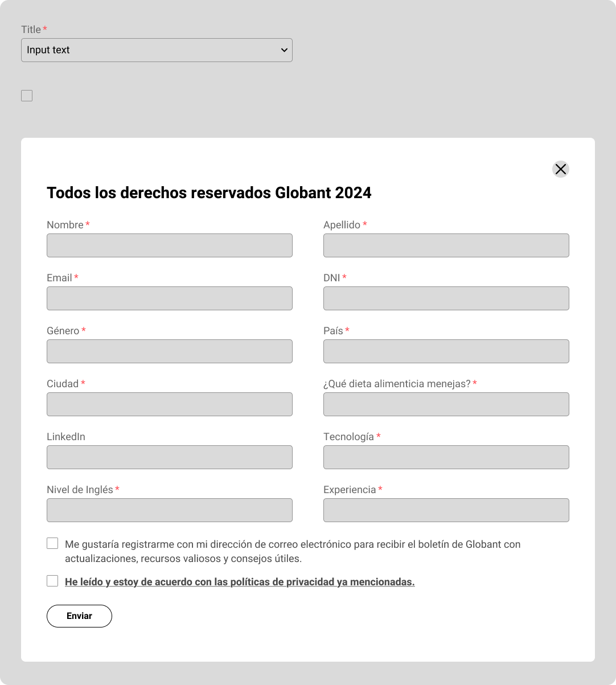Select the Experiencia field
The height and width of the screenshot is (685, 616).
[446, 510]
